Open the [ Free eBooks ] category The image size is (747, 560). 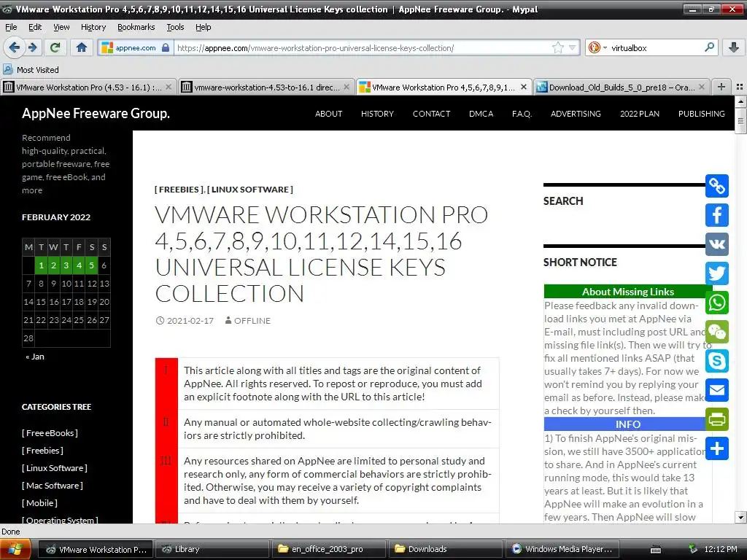(x=50, y=433)
